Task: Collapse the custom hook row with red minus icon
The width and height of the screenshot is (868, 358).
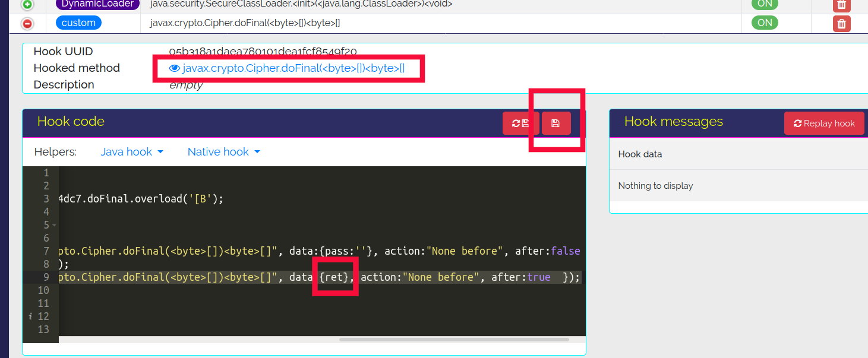Action: (x=27, y=24)
